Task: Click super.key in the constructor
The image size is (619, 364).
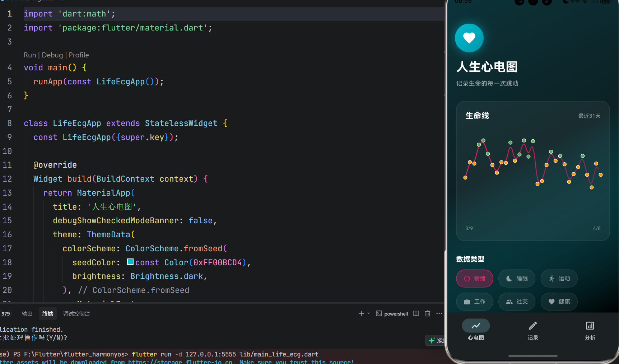Action: point(142,137)
